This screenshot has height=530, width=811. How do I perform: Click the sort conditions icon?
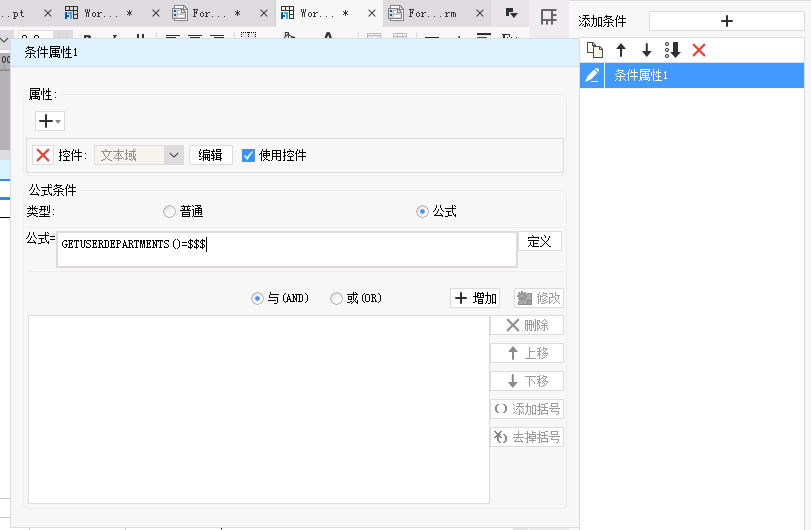pyautogui.click(x=672, y=50)
